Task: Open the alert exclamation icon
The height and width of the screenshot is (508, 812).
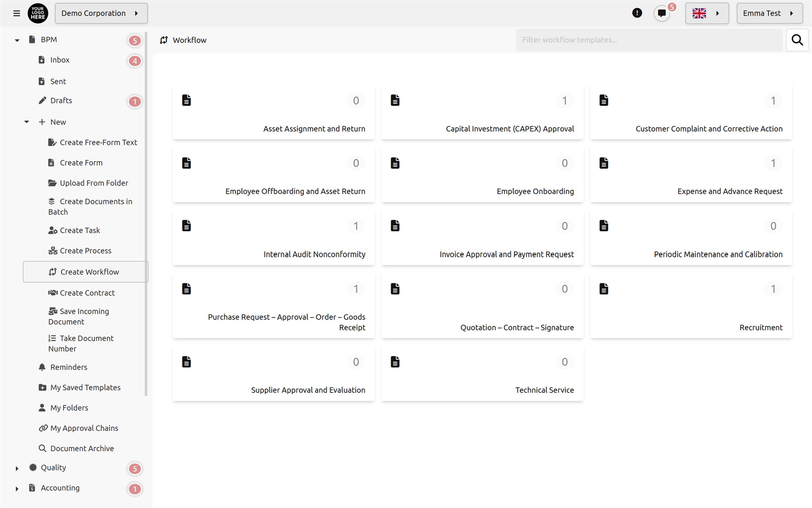Action: [637, 13]
